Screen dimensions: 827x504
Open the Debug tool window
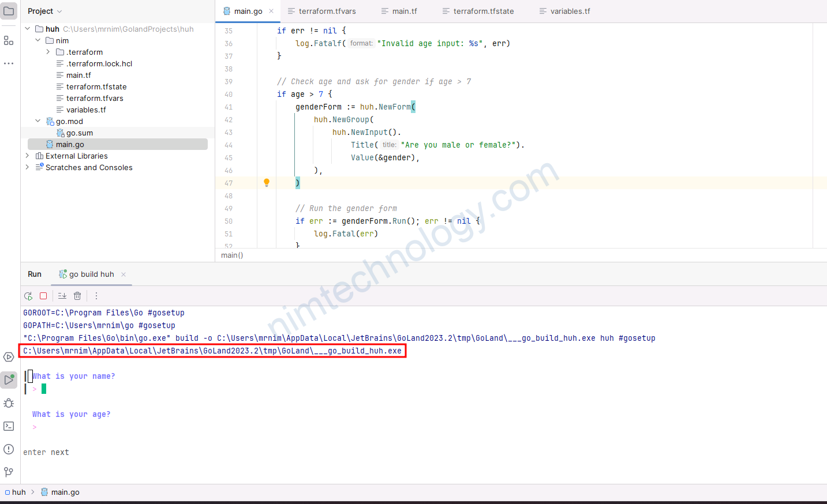click(x=9, y=403)
